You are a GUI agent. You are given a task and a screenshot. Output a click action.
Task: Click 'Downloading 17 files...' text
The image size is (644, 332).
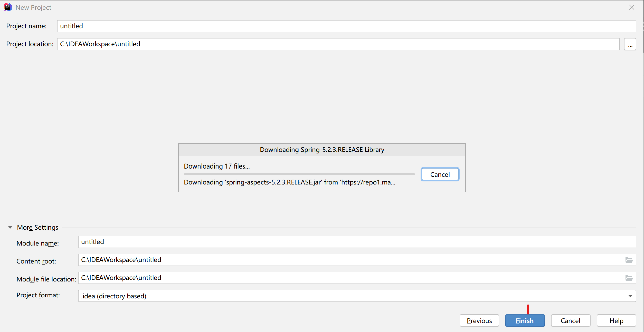pyautogui.click(x=217, y=166)
